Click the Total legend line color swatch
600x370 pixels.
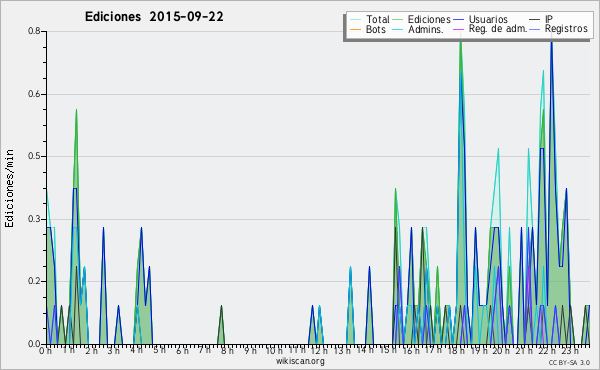coord(355,20)
